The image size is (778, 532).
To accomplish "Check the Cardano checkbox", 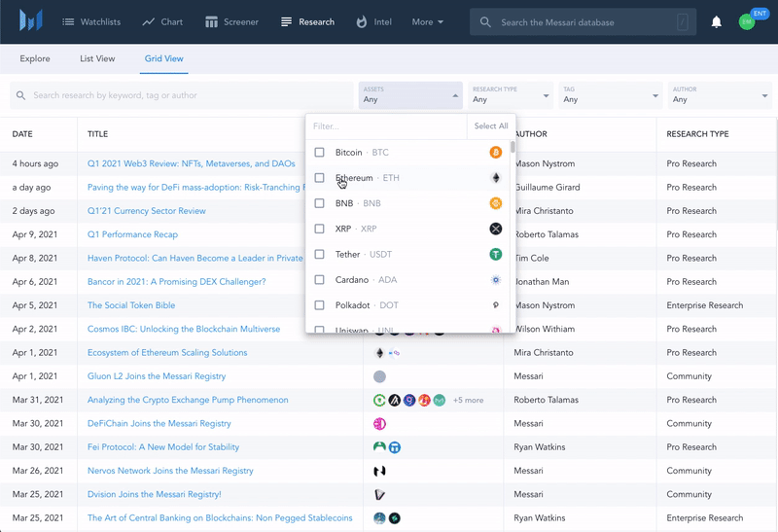I will coord(320,280).
